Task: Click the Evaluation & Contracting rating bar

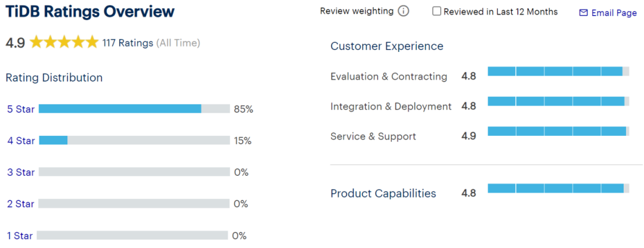Action: [x=558, y=72]
